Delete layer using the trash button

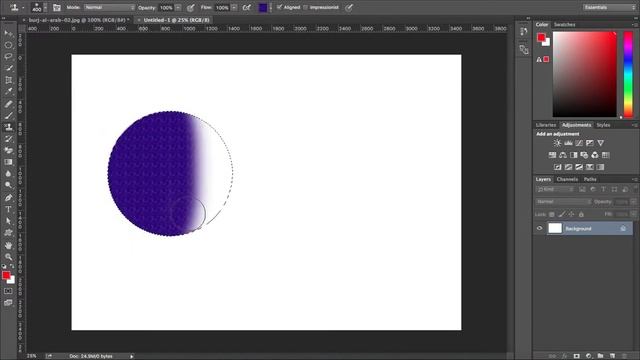pos(624,356)
